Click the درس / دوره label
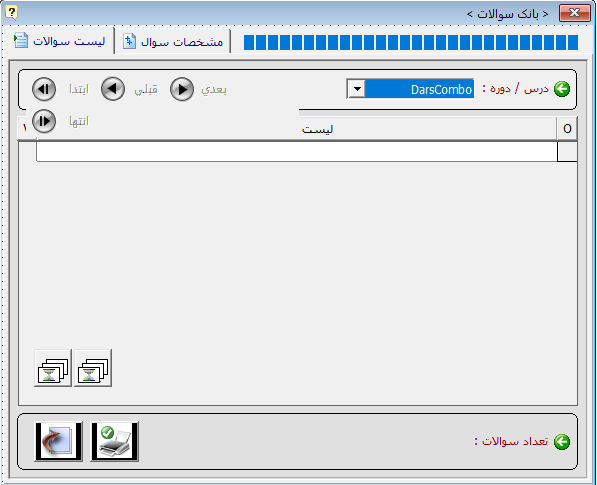The image size is (597, 485). pos(516,89)
